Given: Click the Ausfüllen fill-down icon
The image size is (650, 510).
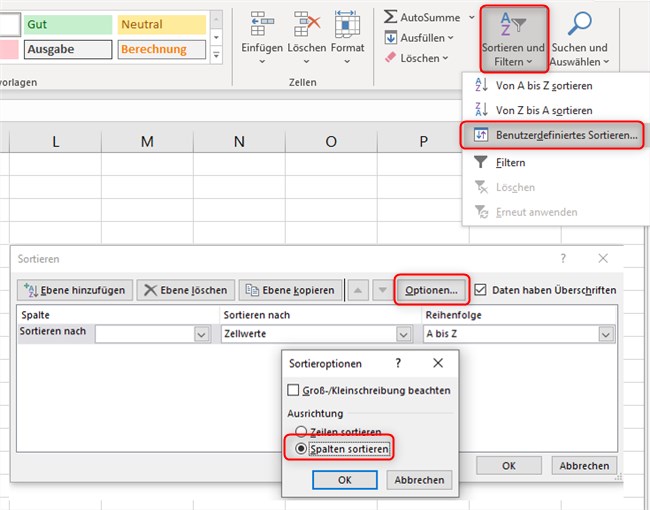Looking at the screenshot, I should 390,38.
